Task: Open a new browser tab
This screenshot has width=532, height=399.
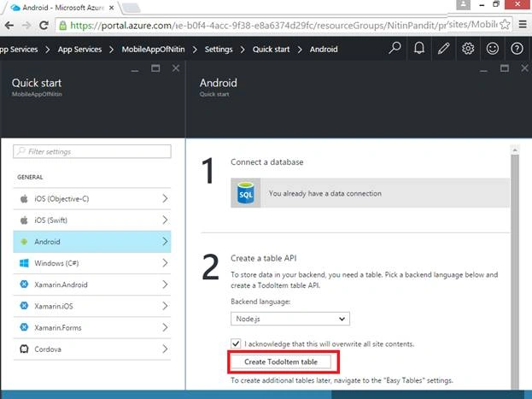Action: click(131, 9)
